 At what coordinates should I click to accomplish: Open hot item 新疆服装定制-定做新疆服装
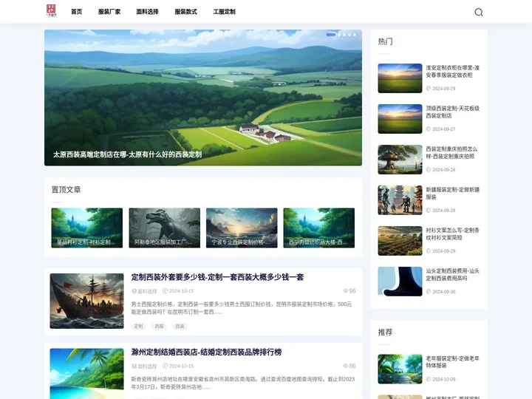[x=453, y=194]
